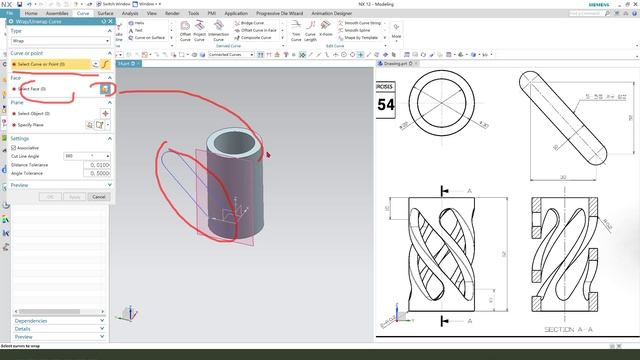Switch to the Analysis ribbon tab

[130, 13]
